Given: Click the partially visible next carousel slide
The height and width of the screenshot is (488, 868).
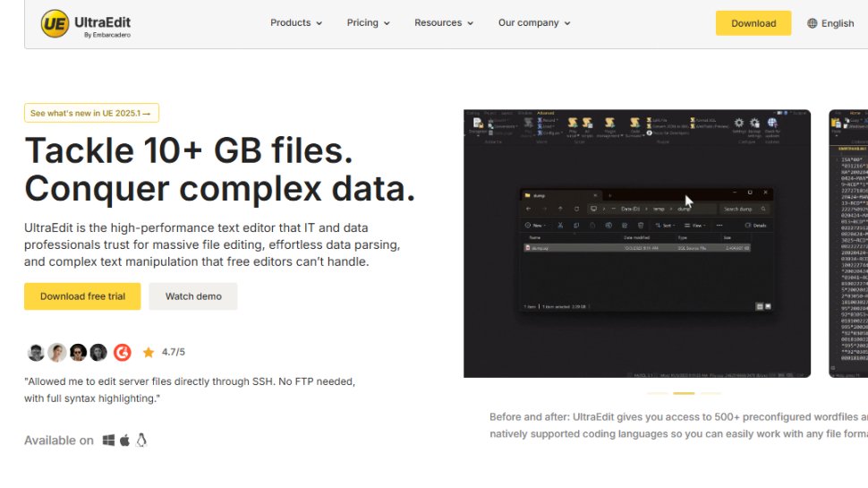Looking at the screenshot, I should pyautogui.click(x=848, y=244).
